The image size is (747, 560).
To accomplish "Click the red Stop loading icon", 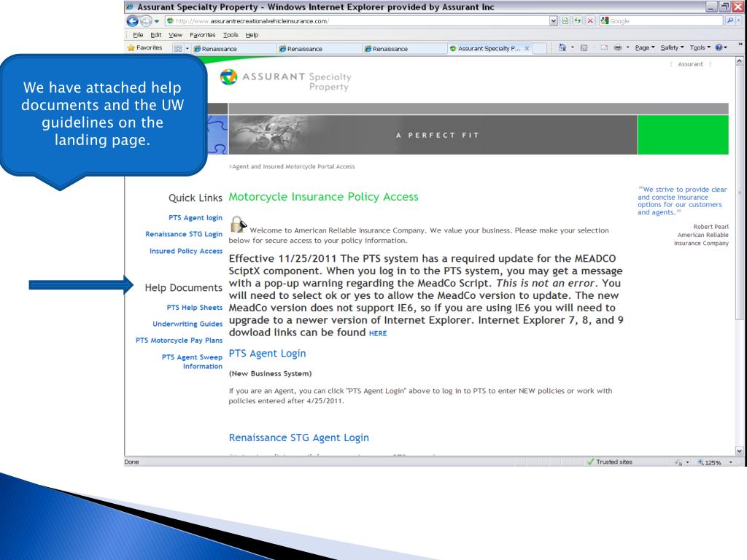I will click(x=590, y=21).
